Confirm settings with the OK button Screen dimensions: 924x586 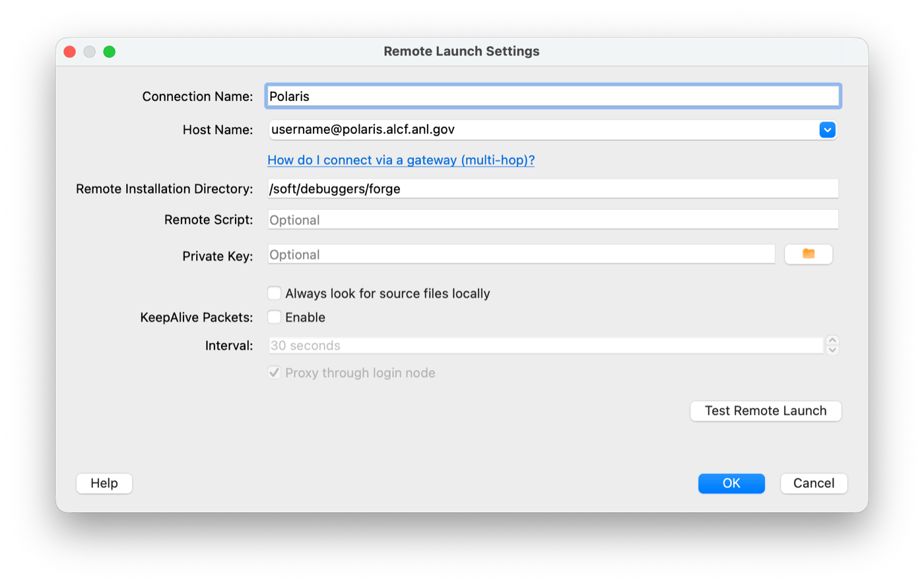(731, 483)
